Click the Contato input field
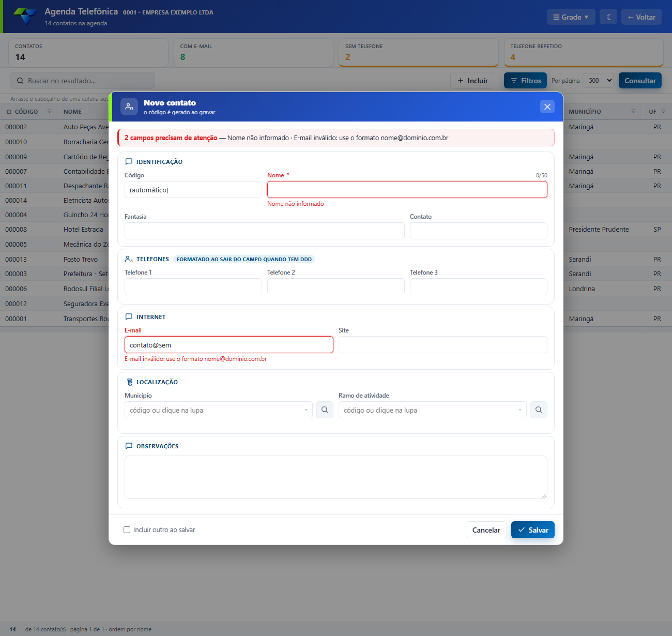The image size is (672, 636). (479, 231)
